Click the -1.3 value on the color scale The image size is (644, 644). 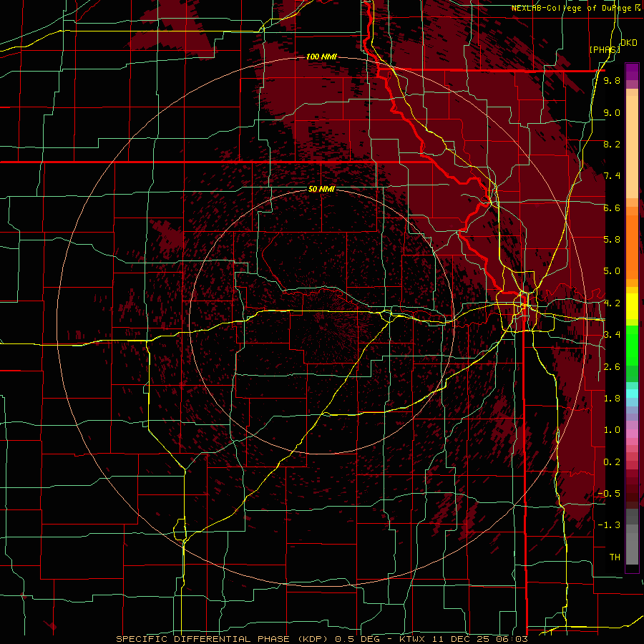tap(609, 525)
